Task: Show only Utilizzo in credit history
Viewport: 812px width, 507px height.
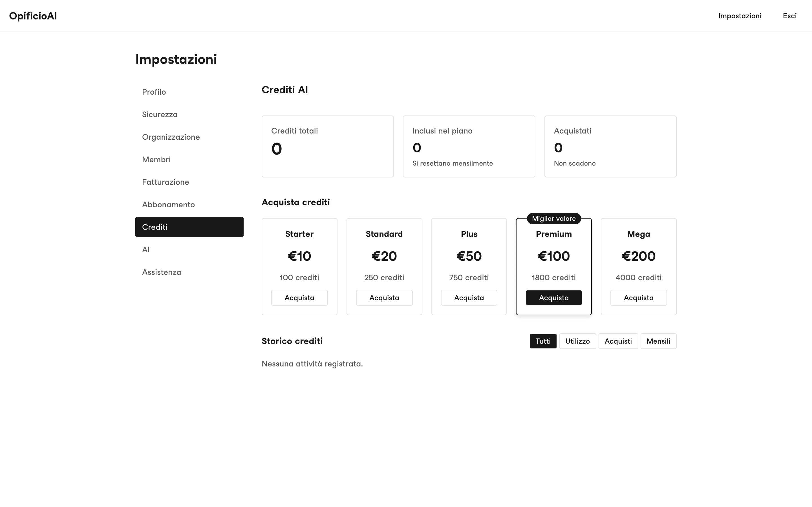Action: click(x=577, y=341)
